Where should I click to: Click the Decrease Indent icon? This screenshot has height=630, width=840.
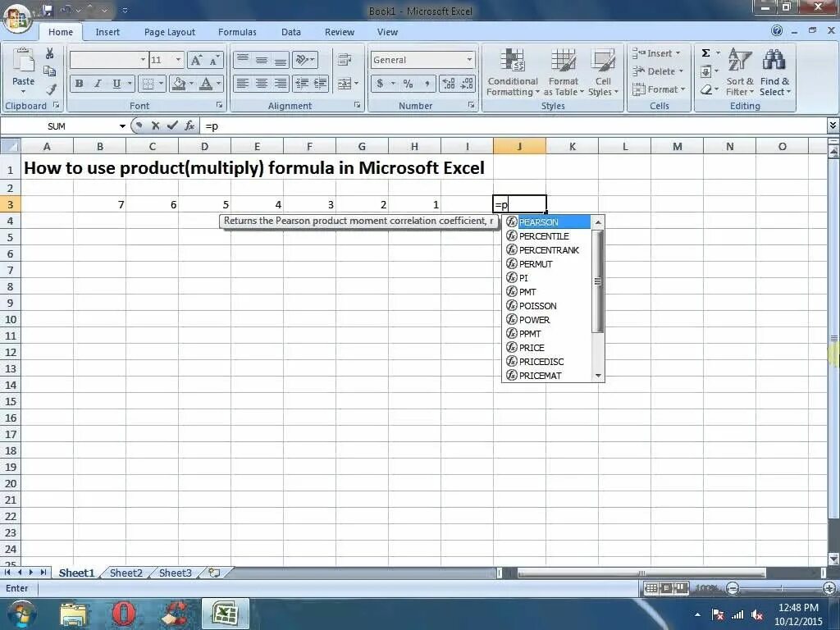[x=302, y=84]
